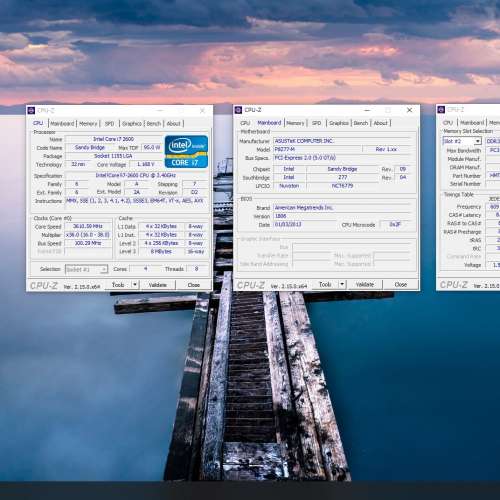The height and width of the screenshot is (500, 500).
Task: Click the BIOS Brand 'American Megatrends Inc.' field
Action: point(343,208)
